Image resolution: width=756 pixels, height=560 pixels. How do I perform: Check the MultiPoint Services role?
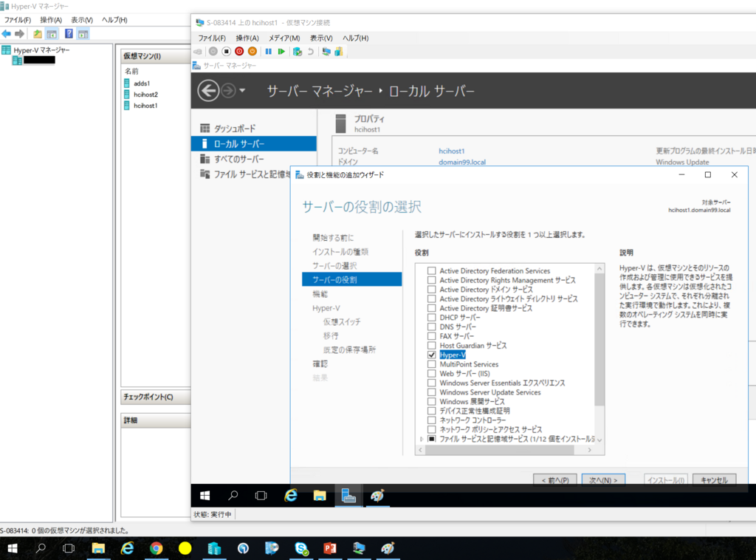pos(431,364)
